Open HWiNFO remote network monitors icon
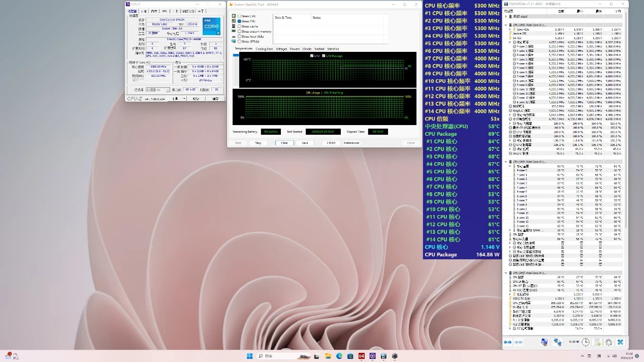The width and height of the screenshot is (644, 362). pyautogui.click(x=558, y=342)
